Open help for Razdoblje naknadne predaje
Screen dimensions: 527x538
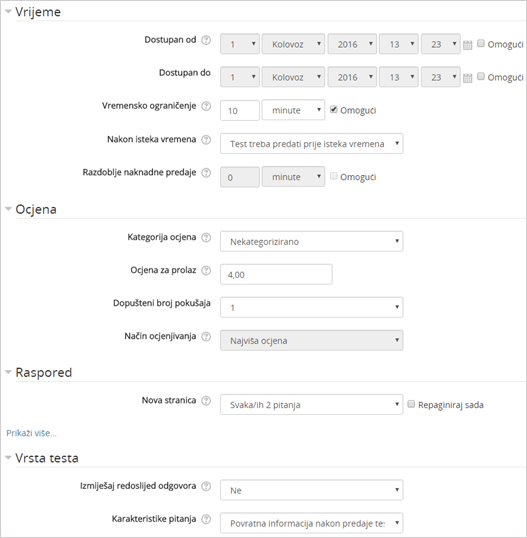pyautogui.click(x=206, y=173)
